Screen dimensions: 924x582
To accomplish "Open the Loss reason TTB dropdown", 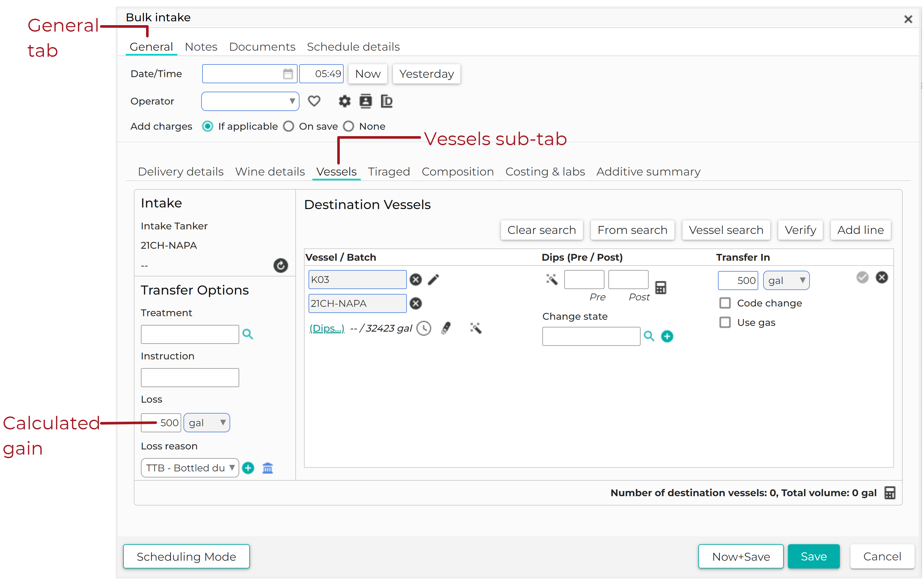I will [190, 468].
